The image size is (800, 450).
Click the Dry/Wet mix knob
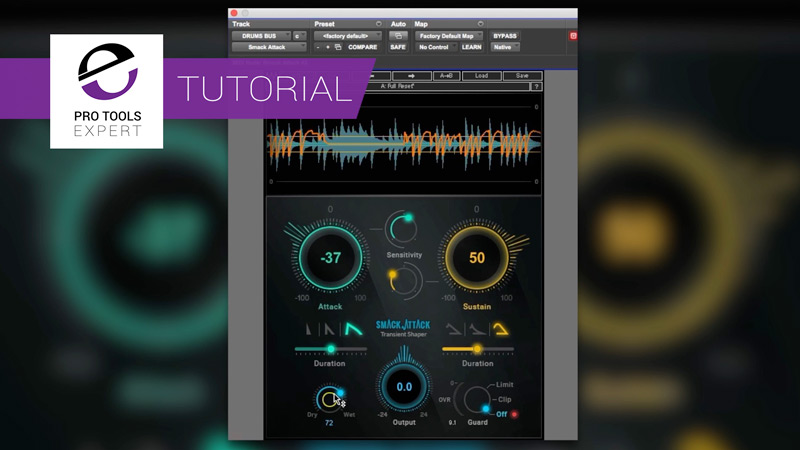click(330, 399)
